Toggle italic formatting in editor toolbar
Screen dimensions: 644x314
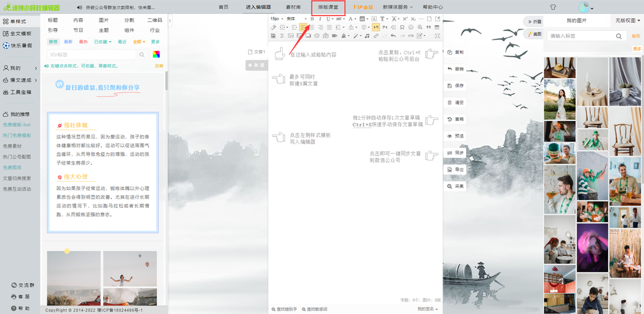320,19
